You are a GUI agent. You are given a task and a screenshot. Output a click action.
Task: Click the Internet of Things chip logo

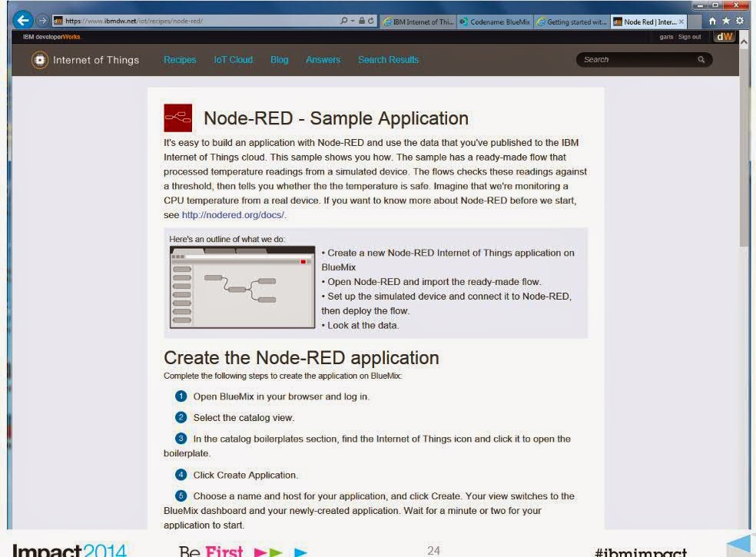tap(39, 60)
